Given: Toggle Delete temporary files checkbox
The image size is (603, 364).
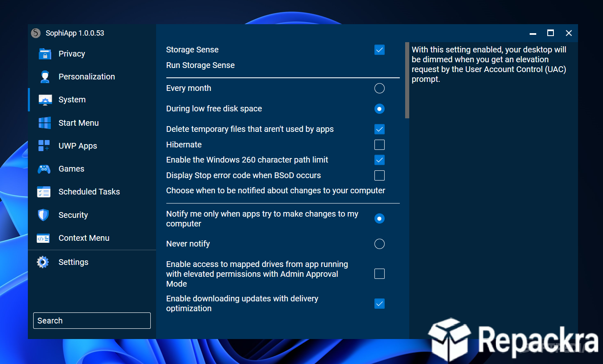Looking at the screenshot, I should pyautogui.click(x=380, y=129).
